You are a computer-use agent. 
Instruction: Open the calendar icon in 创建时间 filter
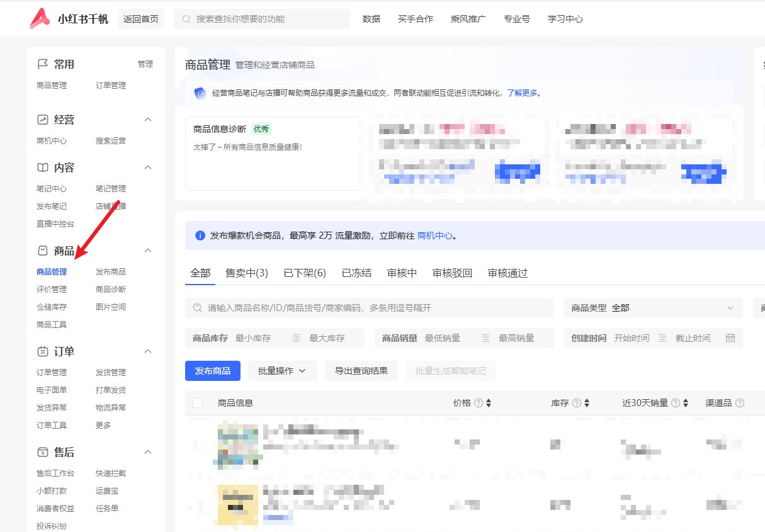click(730, 338)
